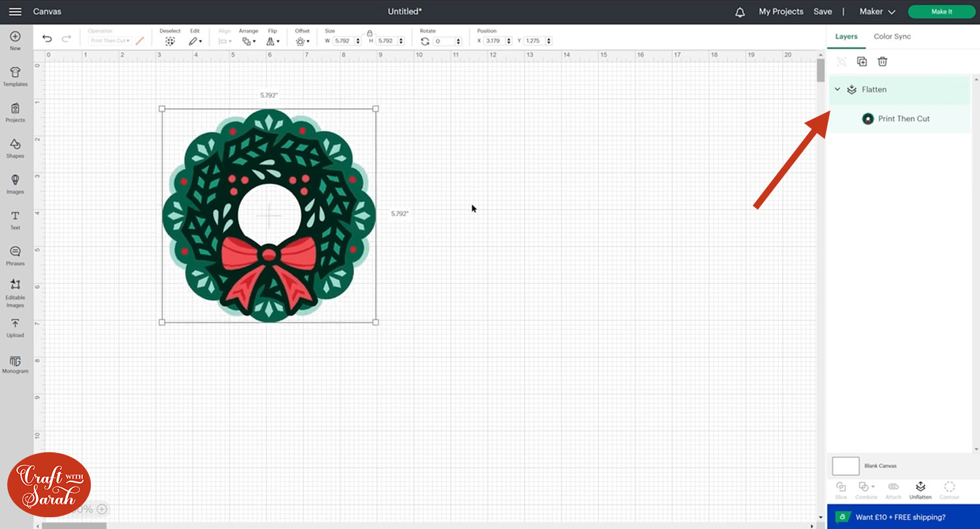Viewport: 980px width, 529px height.
Task: Click the Blank Canvas color swatch
Action: click(845, 466)
